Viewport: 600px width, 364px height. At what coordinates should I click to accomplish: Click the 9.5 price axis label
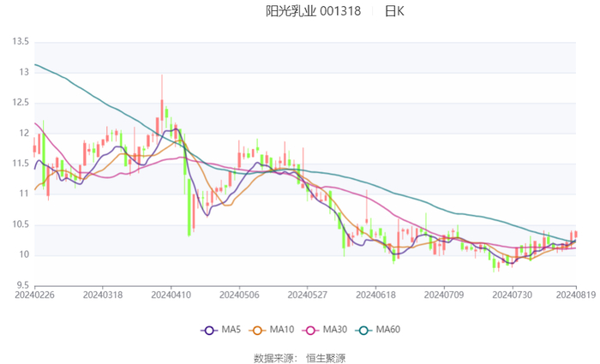(22, 285)
